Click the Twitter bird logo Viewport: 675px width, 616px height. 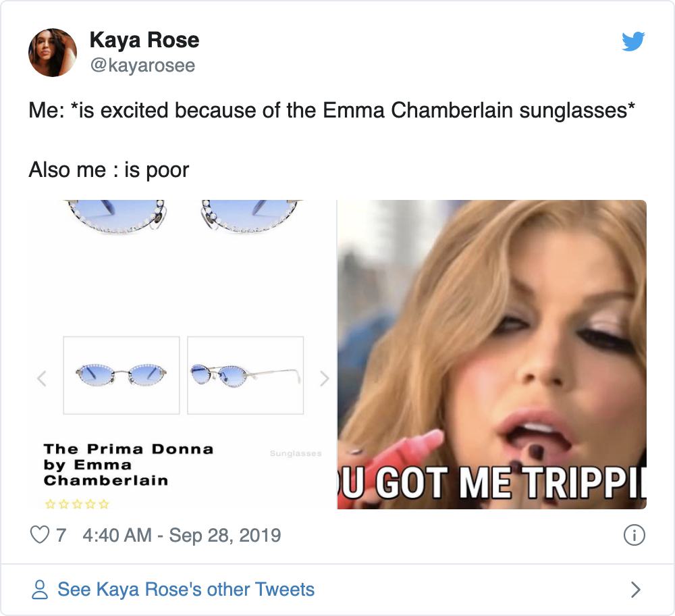tap(633, 41)
